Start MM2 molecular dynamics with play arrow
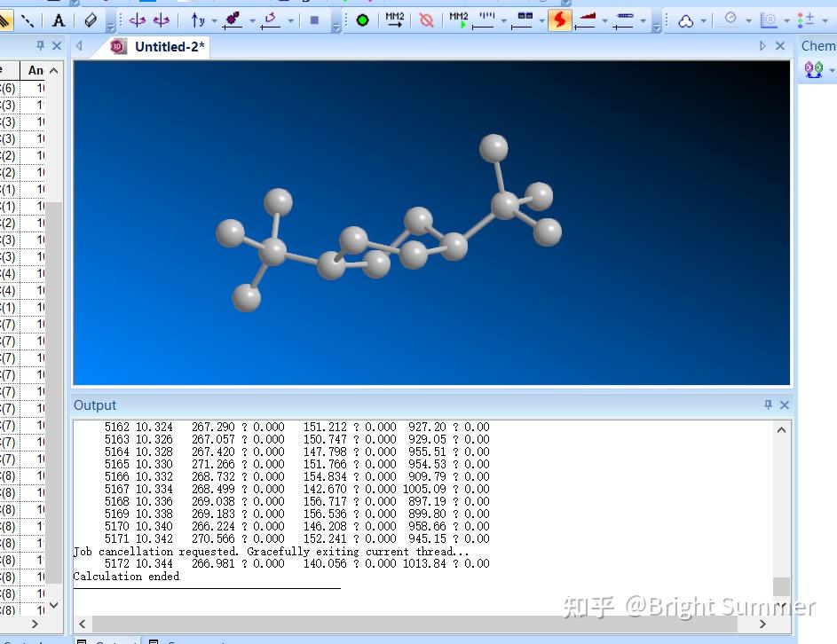This screenshot has width=837, height=644. [x=458, y=20]
